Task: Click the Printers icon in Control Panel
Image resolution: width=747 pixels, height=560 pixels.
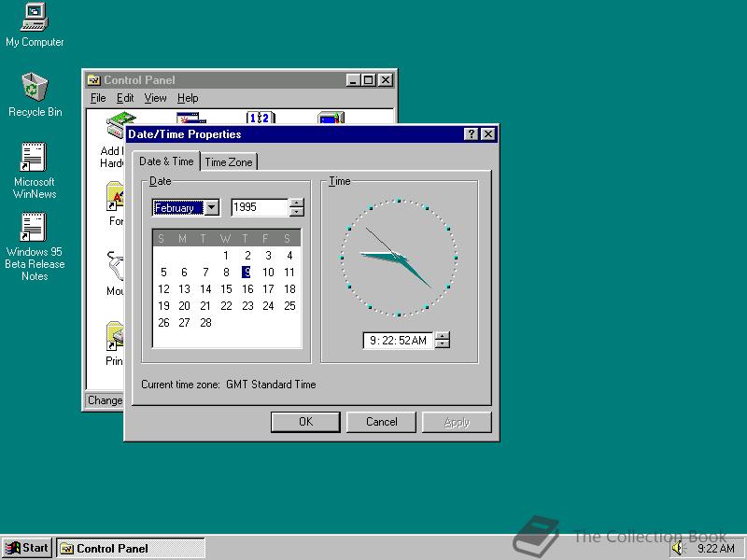Action: (115, 336)
